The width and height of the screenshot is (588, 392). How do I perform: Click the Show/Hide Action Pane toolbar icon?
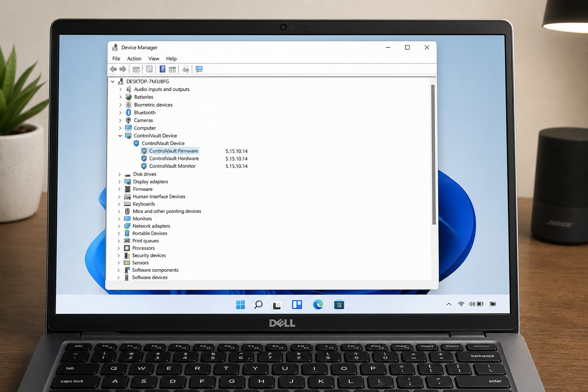click(x=172, y=69)
